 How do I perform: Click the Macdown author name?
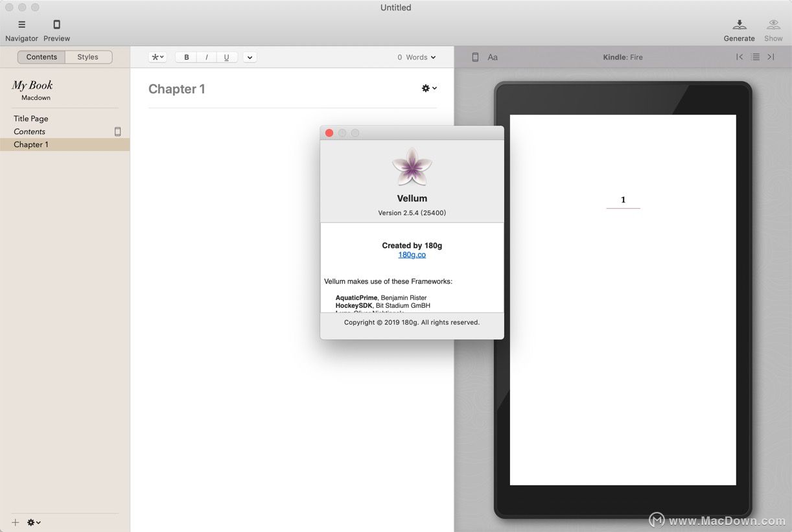36,98
